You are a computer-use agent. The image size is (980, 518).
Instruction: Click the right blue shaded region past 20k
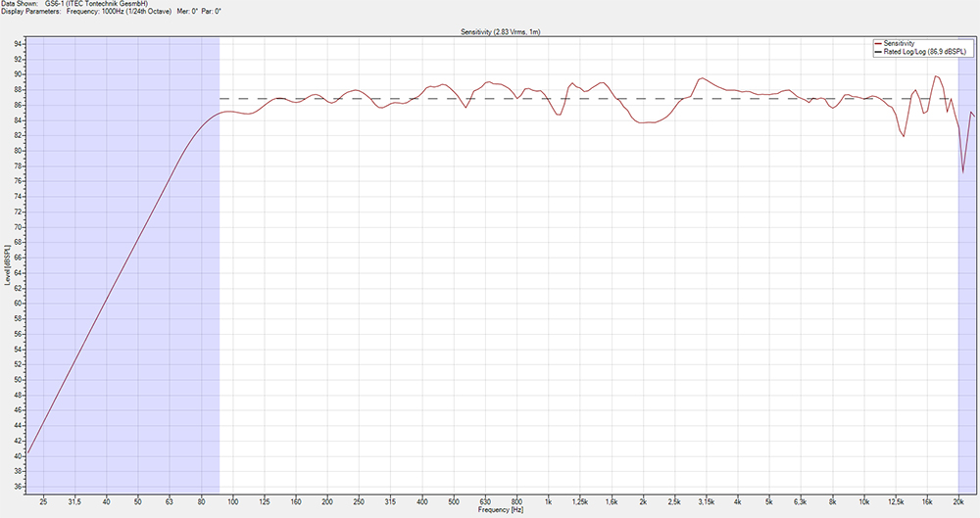coord(967,294)
